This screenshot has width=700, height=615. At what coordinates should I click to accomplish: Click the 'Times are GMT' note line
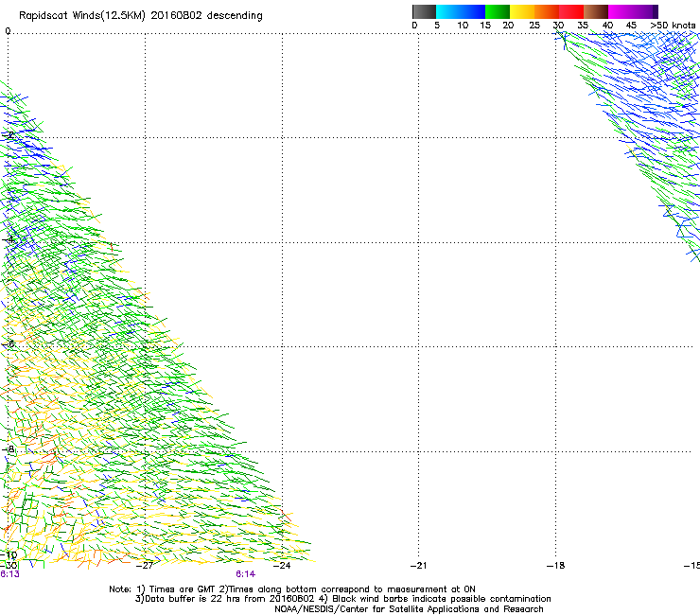point(292,589)
